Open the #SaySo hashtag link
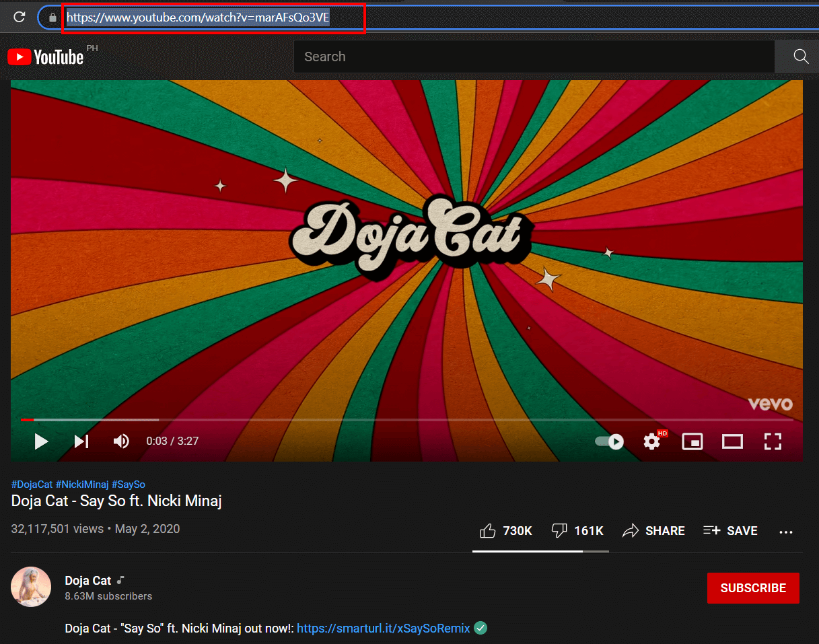 pyautogui.click(x=129, y=485)
